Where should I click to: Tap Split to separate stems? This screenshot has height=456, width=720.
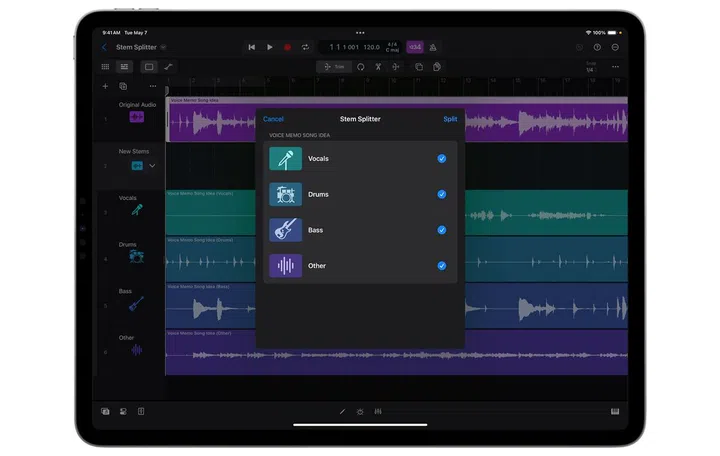450,119
